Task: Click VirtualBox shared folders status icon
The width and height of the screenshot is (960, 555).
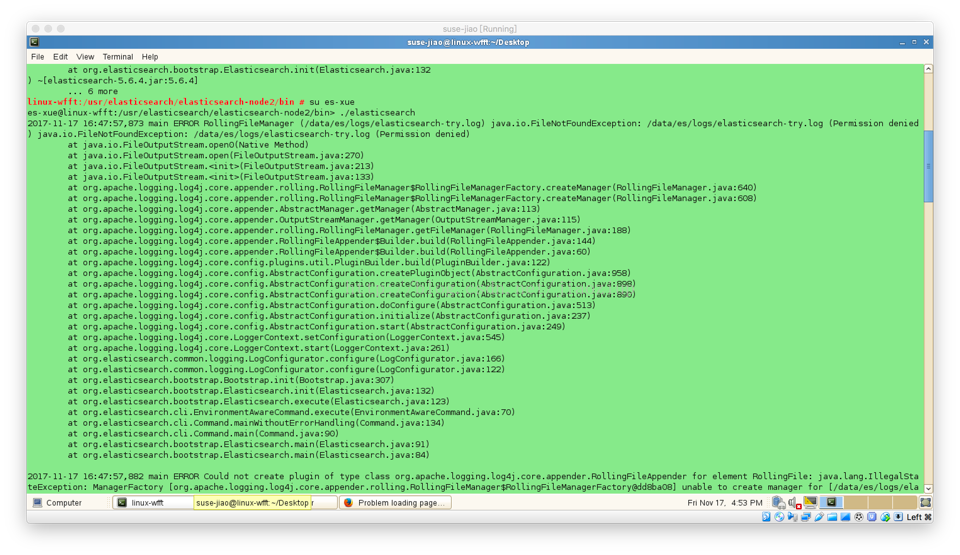Action: coord(832,517)
